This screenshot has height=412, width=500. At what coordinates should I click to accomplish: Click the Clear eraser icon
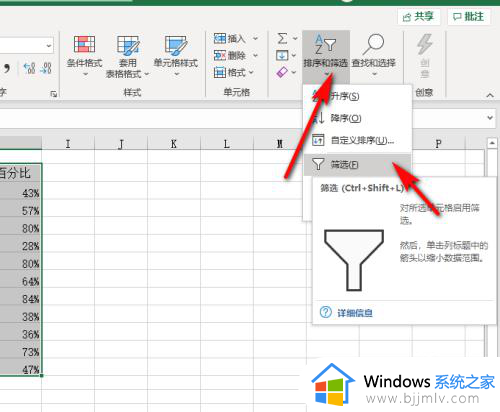(282, 72)
